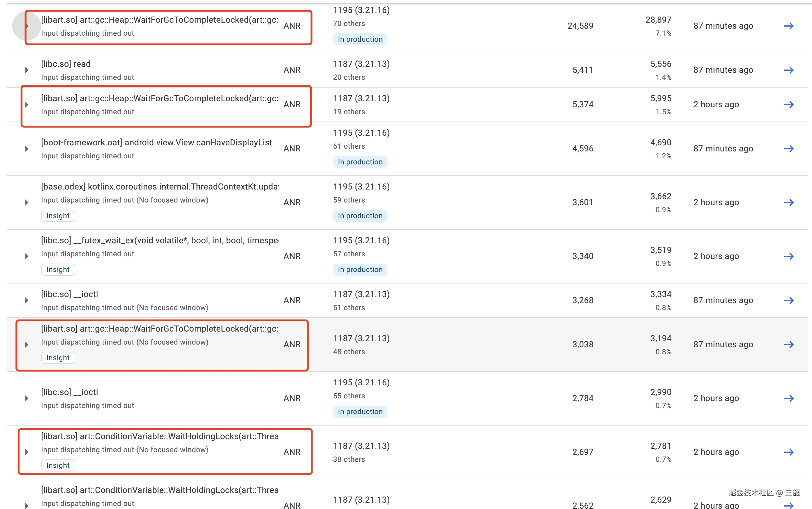Click the arrow on the canHaveDisplayList row

tap(788, 148)
